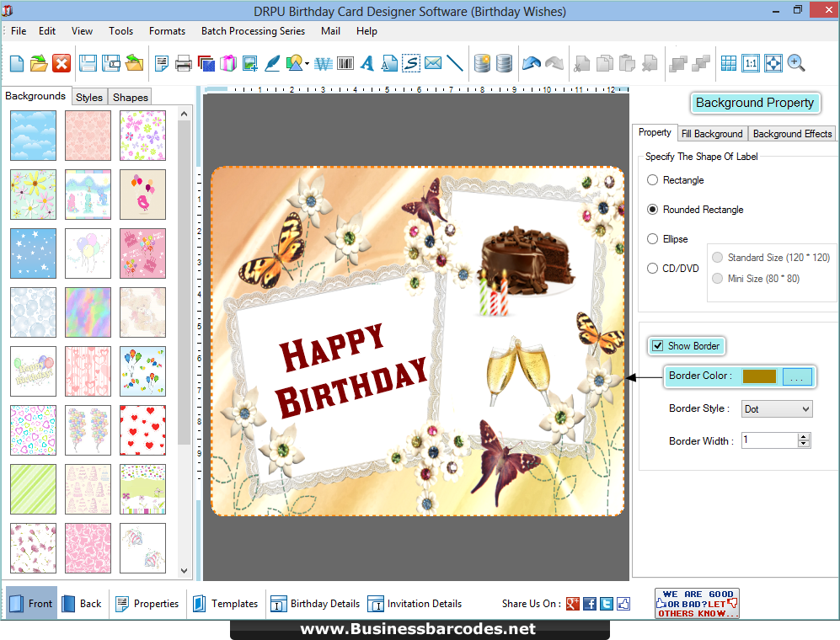840x640 pixels.
Task: Set zoom to actual size 1:1
Action: tap(751, 64)
